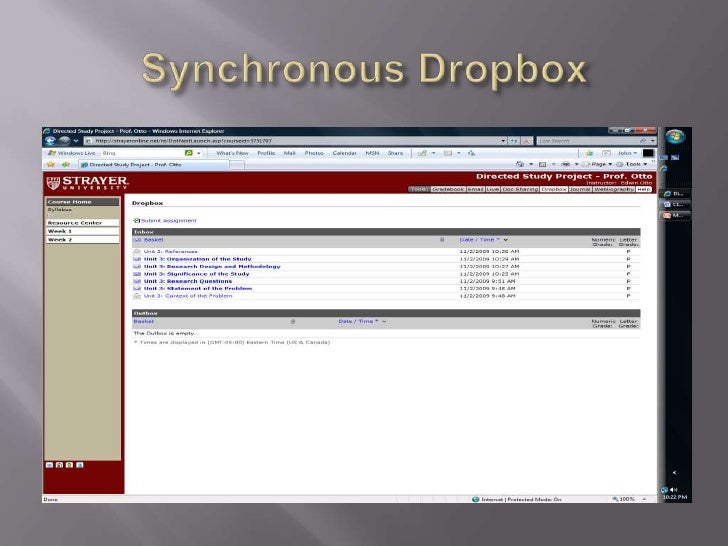Select Course Home in the sidebar
This screenshot has height=546, width=728.
coord(82,202)
